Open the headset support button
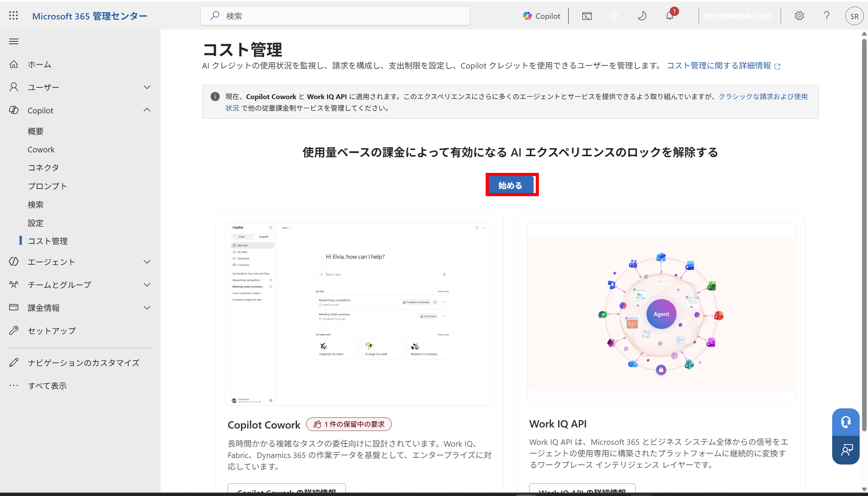This screenshot has width=868, height=496. pyautogui.click(x=846, y=422)
